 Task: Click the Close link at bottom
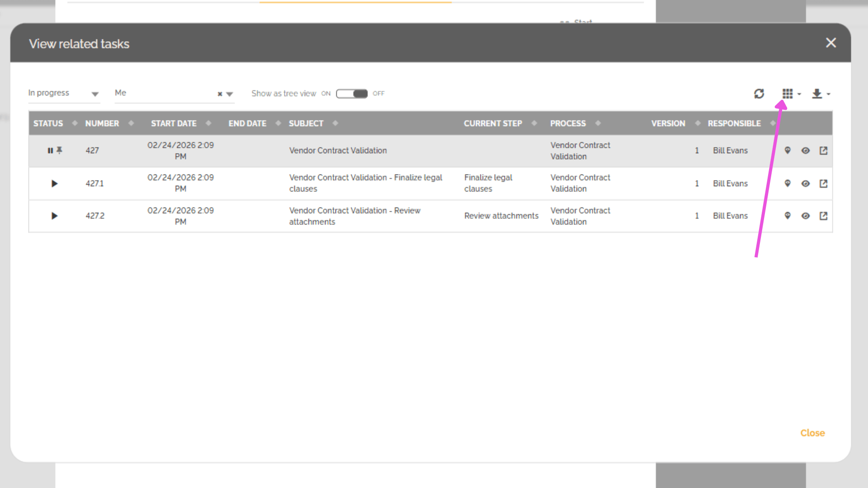click(812, 433)
